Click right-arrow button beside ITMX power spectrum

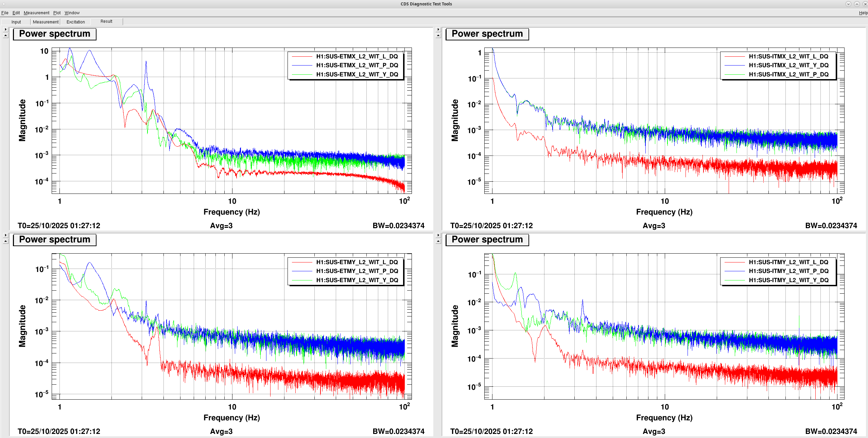(438, 30)
